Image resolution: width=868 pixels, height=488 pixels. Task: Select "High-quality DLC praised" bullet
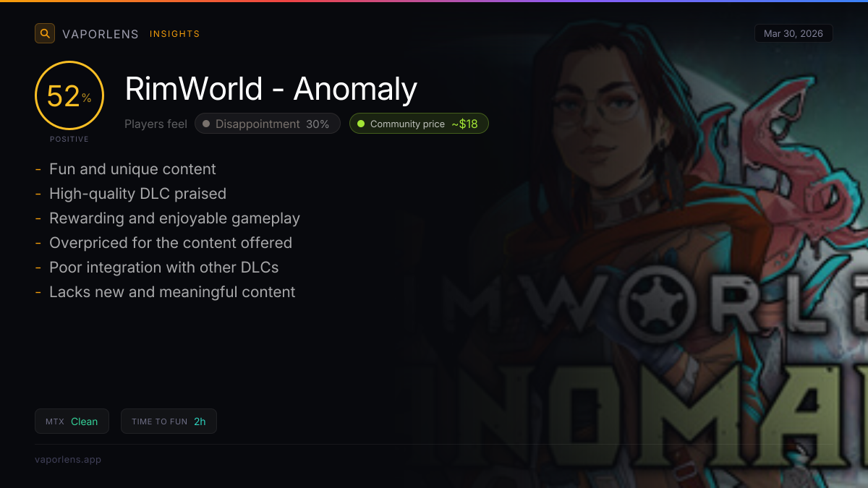[137, 194]
